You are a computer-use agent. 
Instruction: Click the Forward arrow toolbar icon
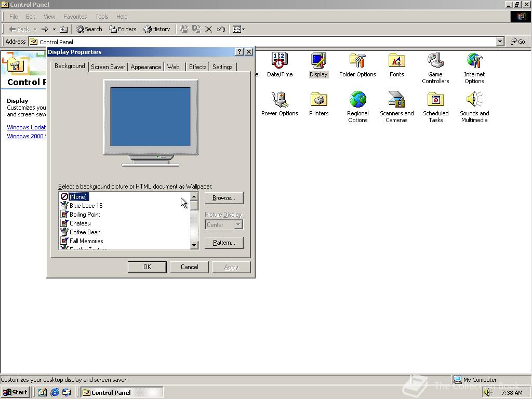(x=45, y=29)
